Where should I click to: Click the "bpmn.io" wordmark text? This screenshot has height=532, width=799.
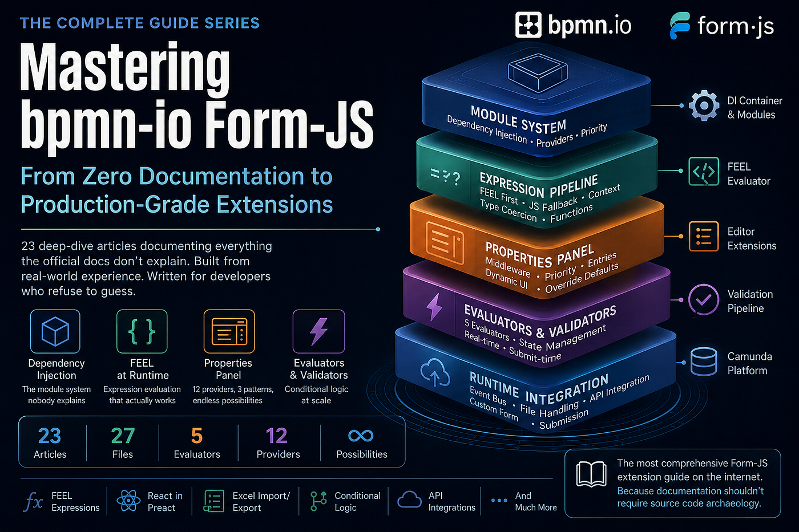pos(590,25)
